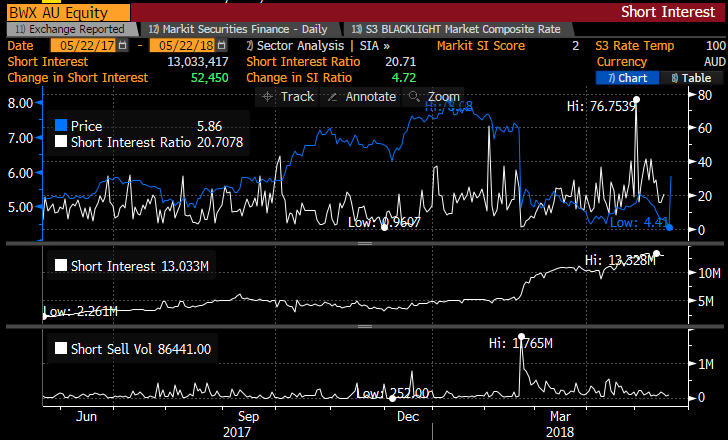The width and height of the screenshot is (728, 440).
Task: Select the Hi: 1.765M short sell marker
Action: click(x=521, y=336)
